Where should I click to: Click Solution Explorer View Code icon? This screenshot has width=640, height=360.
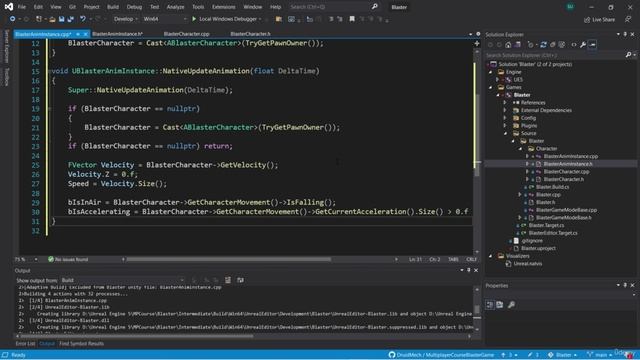573,45
